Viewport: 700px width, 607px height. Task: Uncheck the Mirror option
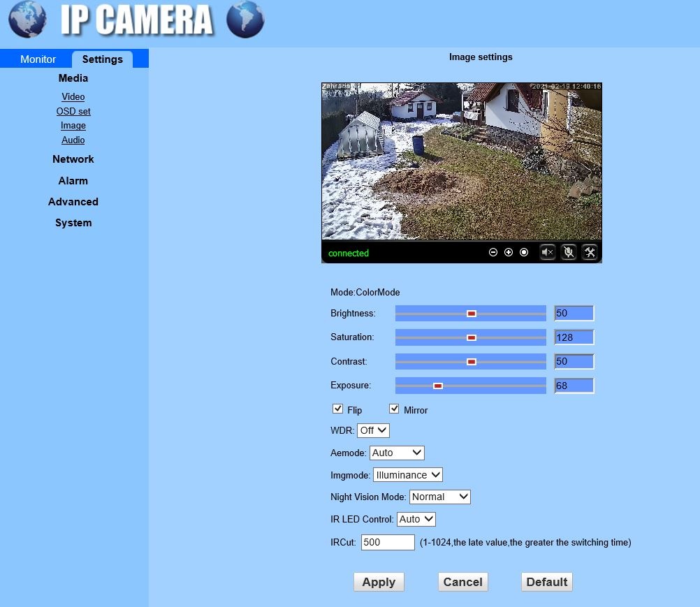(394, 408)
